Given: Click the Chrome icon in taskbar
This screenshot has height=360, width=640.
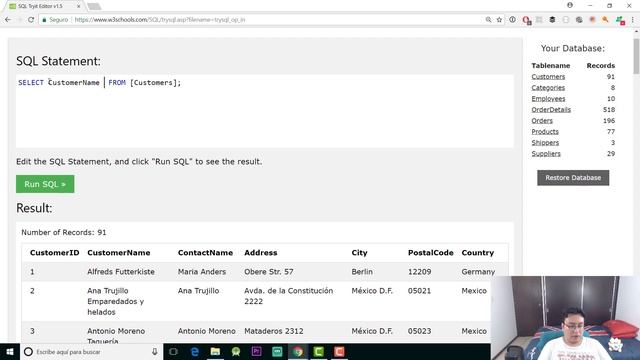Looking at the screenshot, I should point(298,351).
